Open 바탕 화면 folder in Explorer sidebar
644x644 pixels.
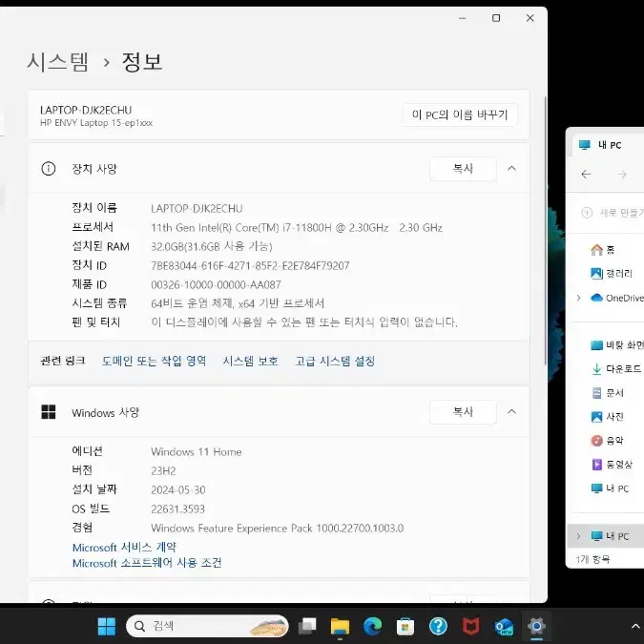pyautogui.click(x=617, y=345)
